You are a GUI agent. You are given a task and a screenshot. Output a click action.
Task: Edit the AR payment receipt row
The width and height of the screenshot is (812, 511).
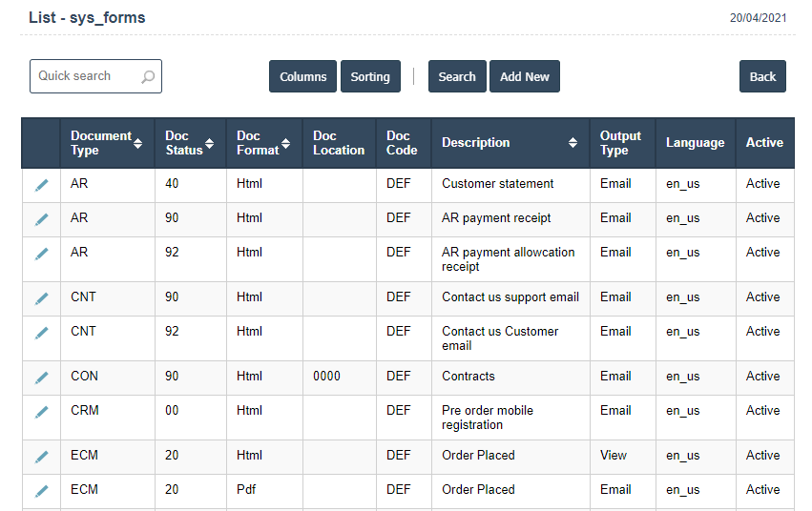[41, 219]
